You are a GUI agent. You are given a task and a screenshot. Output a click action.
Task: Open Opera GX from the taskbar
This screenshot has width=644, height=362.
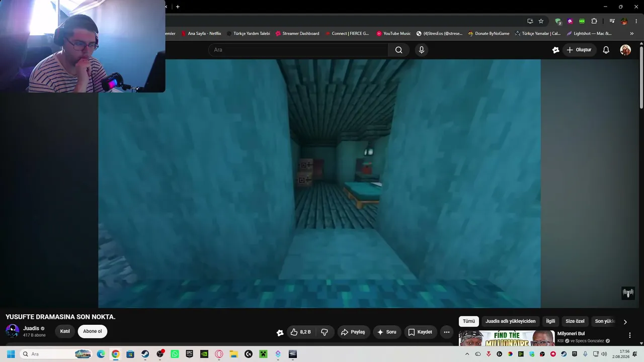coord(219,354)
